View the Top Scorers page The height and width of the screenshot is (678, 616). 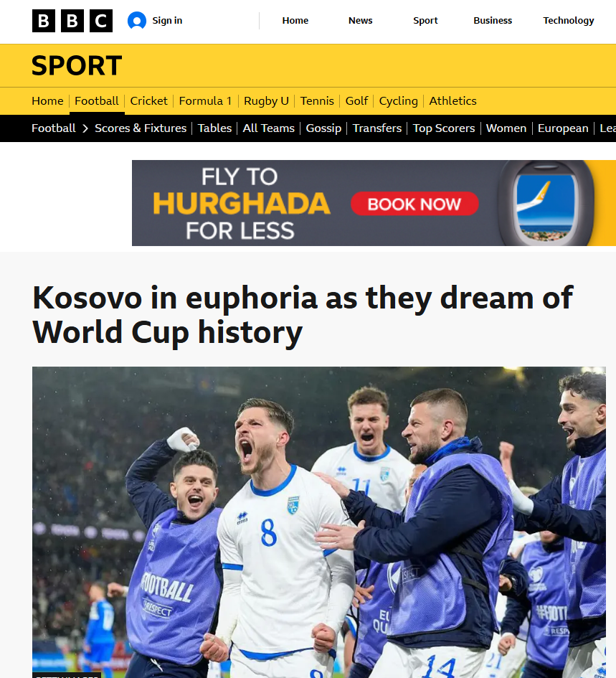[443, 128]
